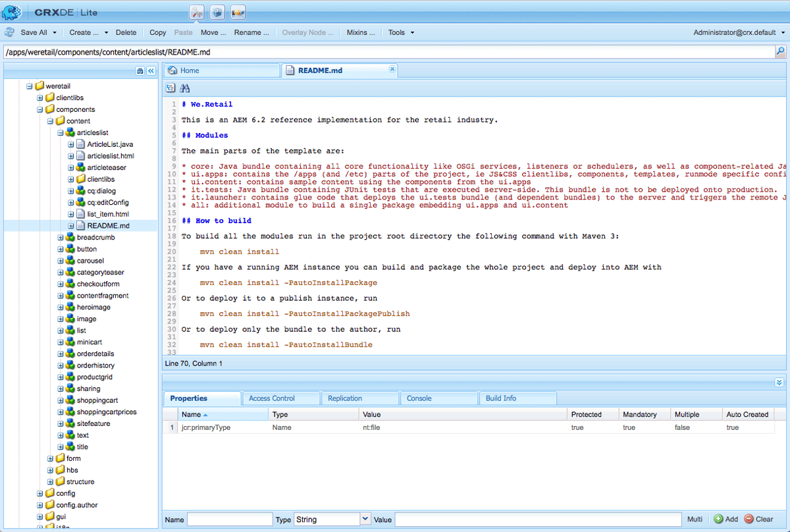The image size is (790, 532).
Task: Click the red Clear button
Action: click(x=758, y=519)
